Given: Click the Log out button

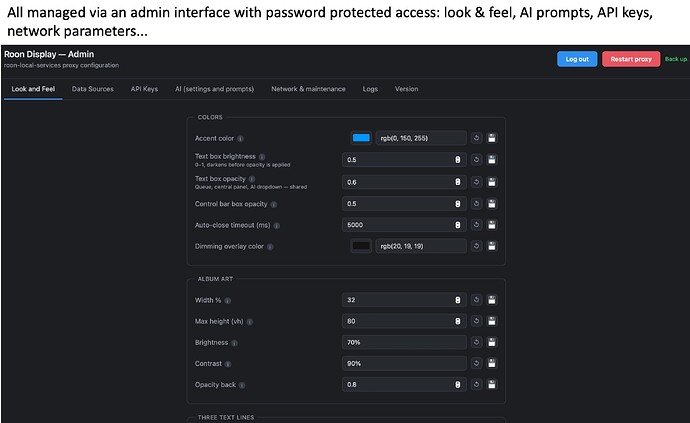Looking at the screenshot, I should (x=577, y=59).
